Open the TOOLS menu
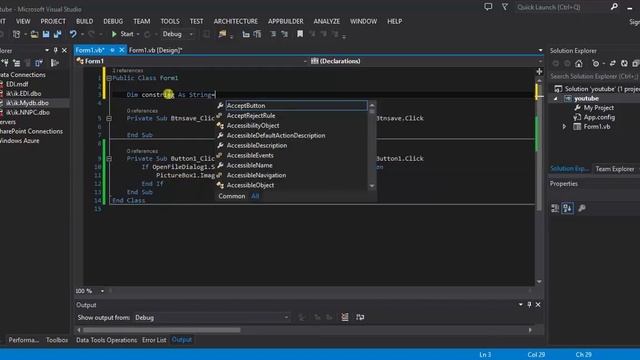640x360 pixels. point(170,21)
